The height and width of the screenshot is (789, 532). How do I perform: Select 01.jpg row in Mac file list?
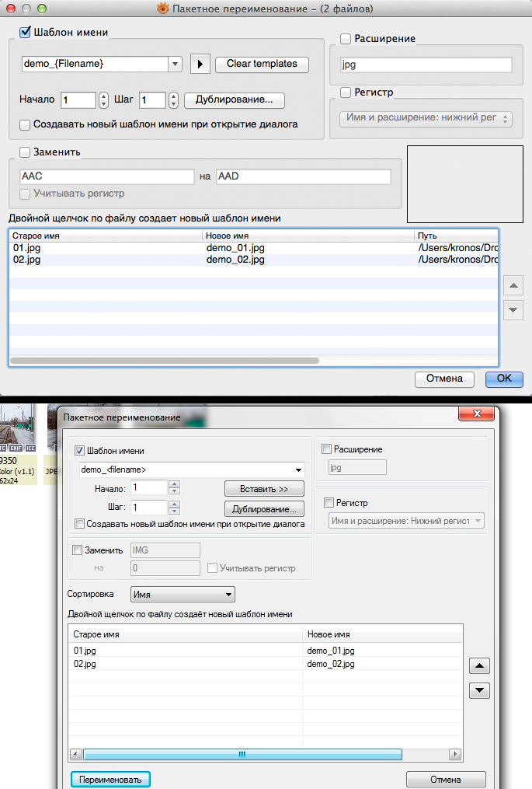pos(253,247)
